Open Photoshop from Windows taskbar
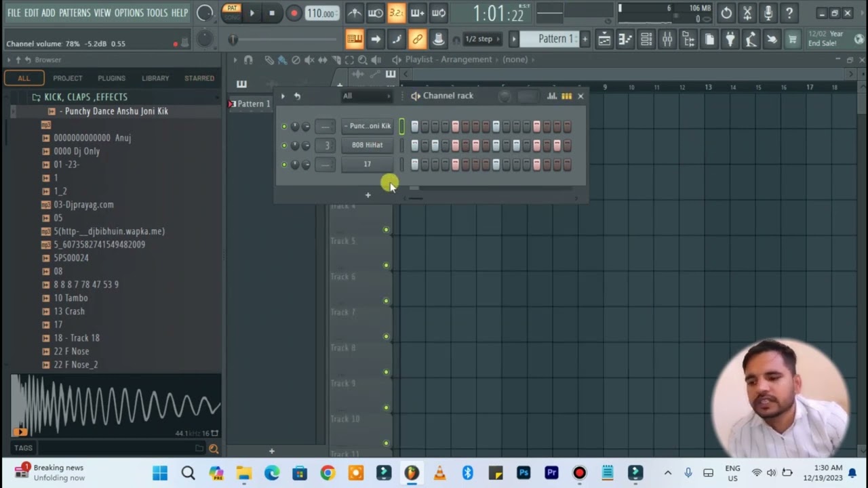This screenshot has height=488, width=868. (524, 473)
